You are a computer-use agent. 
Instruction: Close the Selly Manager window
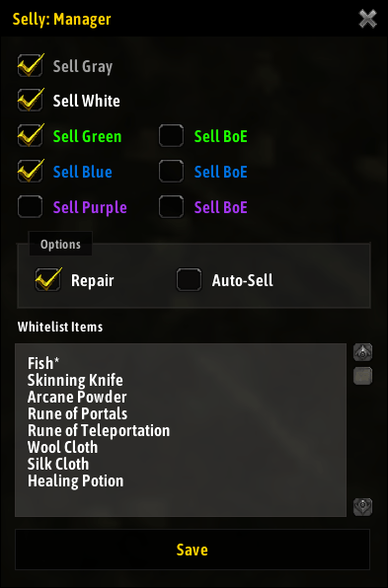point(367,19)
